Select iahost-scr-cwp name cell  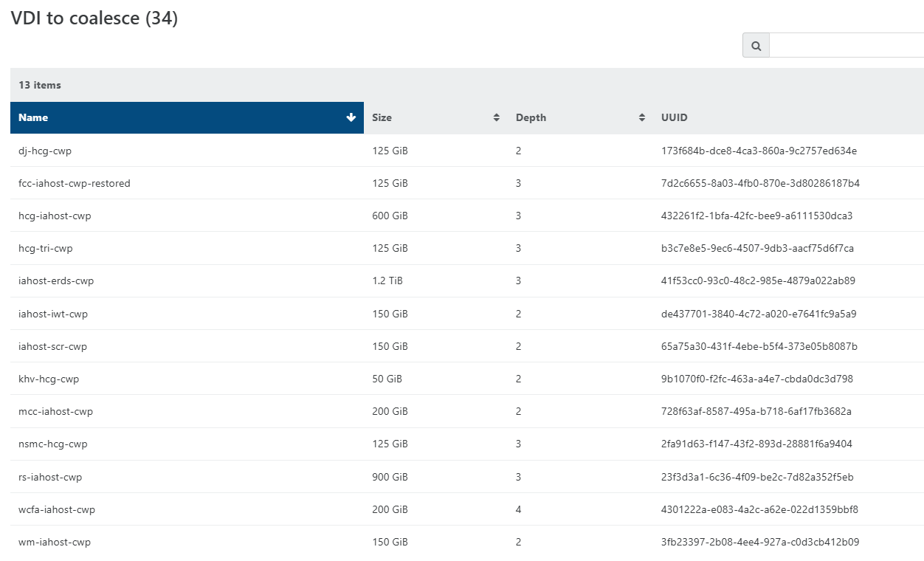53,346
